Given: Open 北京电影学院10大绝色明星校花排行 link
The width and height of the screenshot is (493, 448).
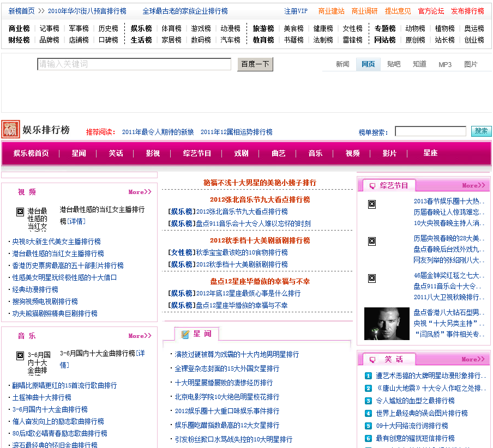Looking at the screenshot, I should [227, 397].
